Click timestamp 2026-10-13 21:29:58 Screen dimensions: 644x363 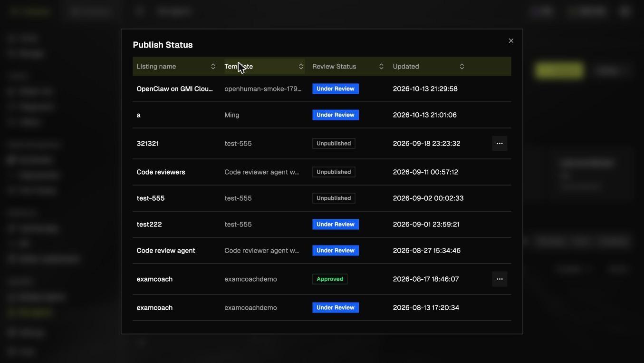(425, 89)
